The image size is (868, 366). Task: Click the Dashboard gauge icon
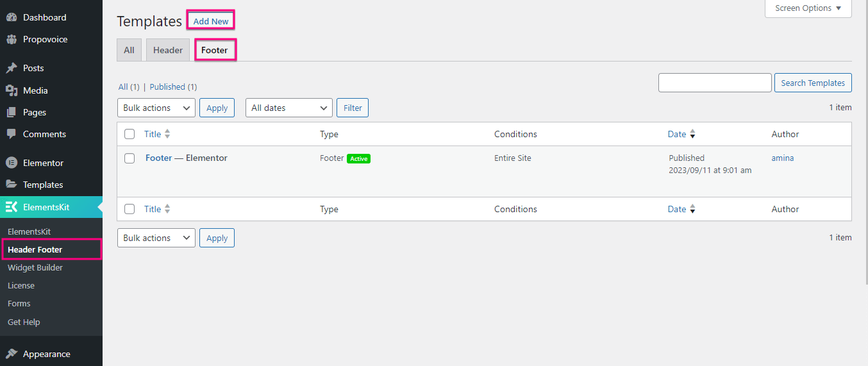coord(12,17)
